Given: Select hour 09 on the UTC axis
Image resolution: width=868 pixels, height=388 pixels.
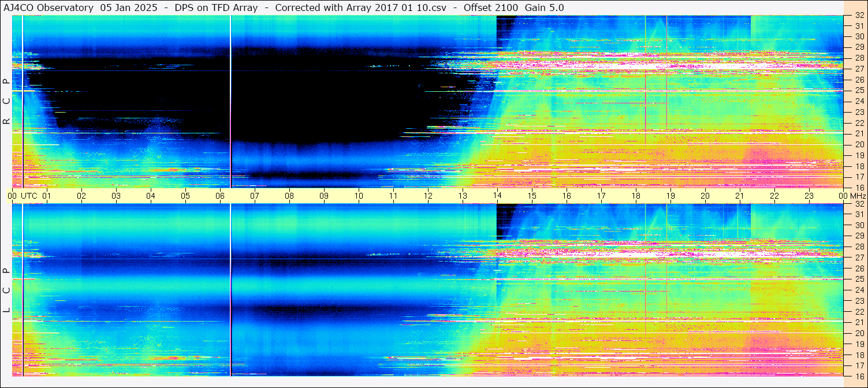Looking at the screenshot, I should (x=324, y=196).
